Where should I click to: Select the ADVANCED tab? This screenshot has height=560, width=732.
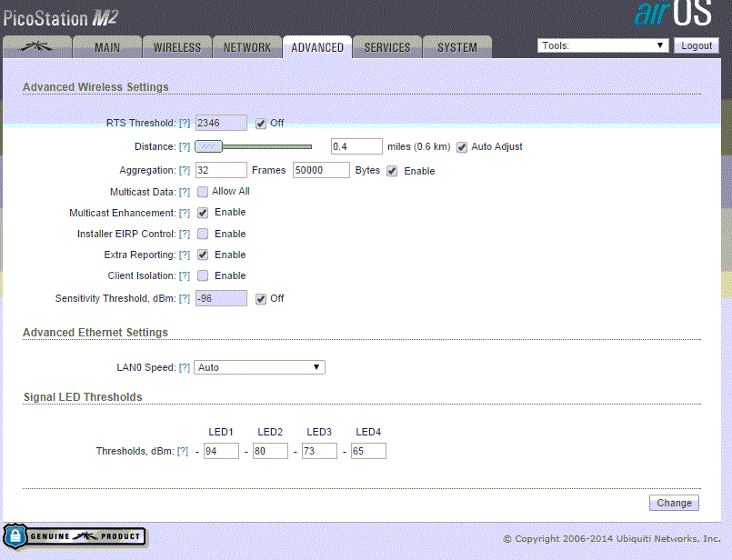[317, 47]
